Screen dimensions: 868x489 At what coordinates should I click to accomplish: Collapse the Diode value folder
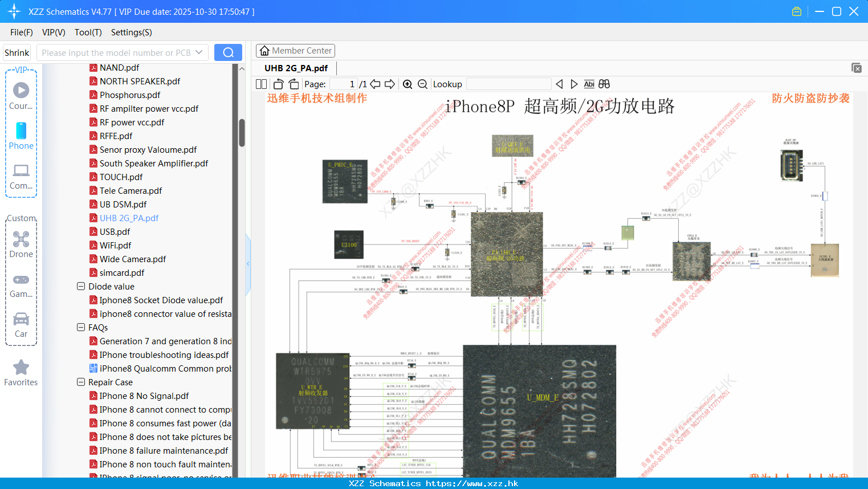[81, 286]
